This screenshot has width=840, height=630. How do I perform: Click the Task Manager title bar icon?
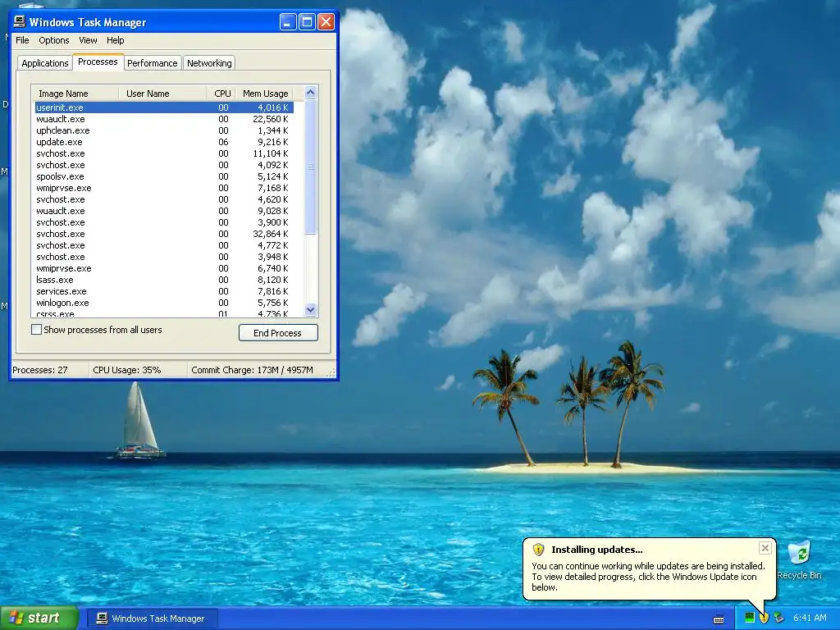coord(20,21)
